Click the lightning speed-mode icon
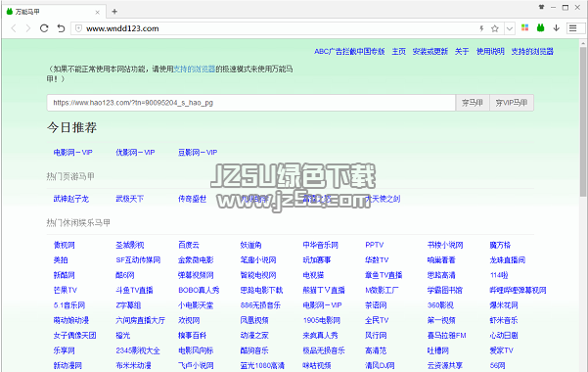 481,28
